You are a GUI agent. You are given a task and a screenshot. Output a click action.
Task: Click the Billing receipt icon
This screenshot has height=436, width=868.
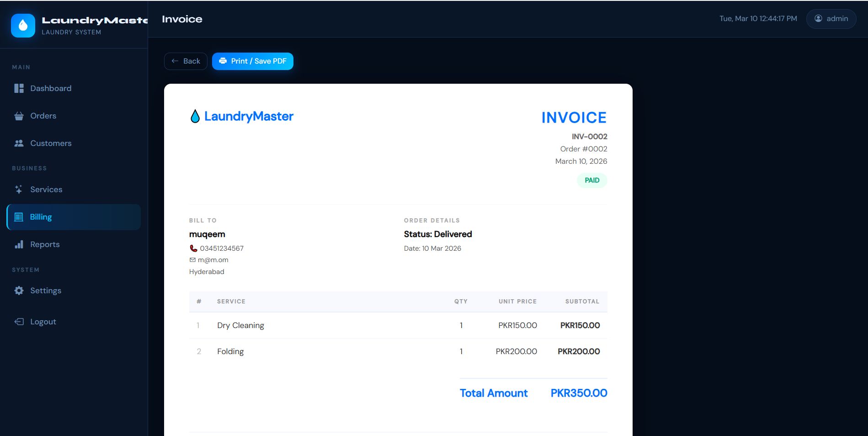coord(19,217)
